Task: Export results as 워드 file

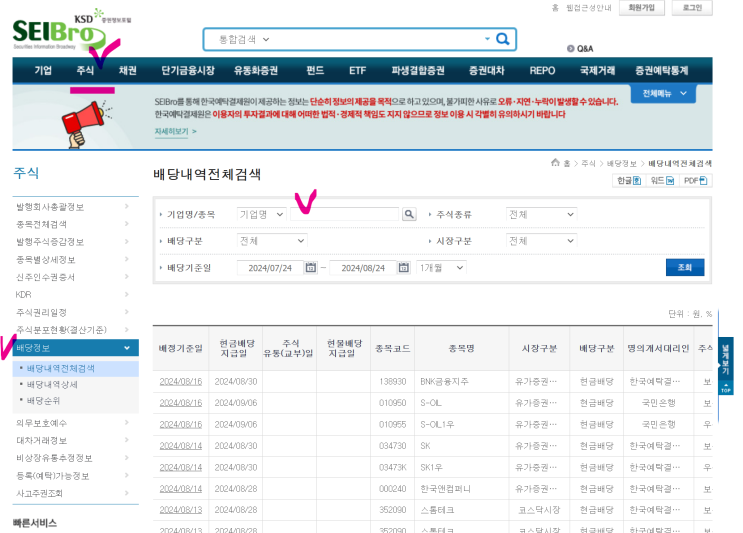Action: point(662,181)
